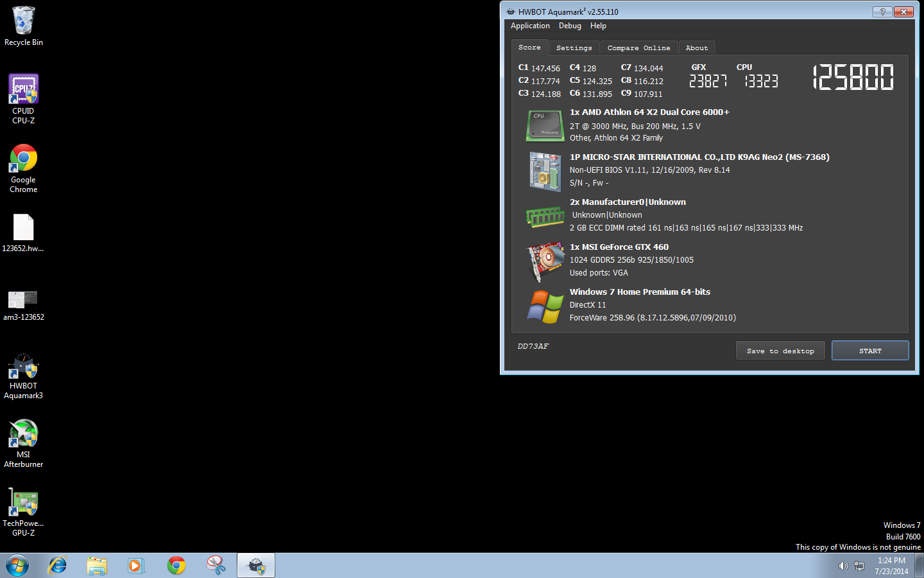Open the taskbar clock showing 1:24 PM
This screenshot has width=924, height=578.
tap(891, 566)
